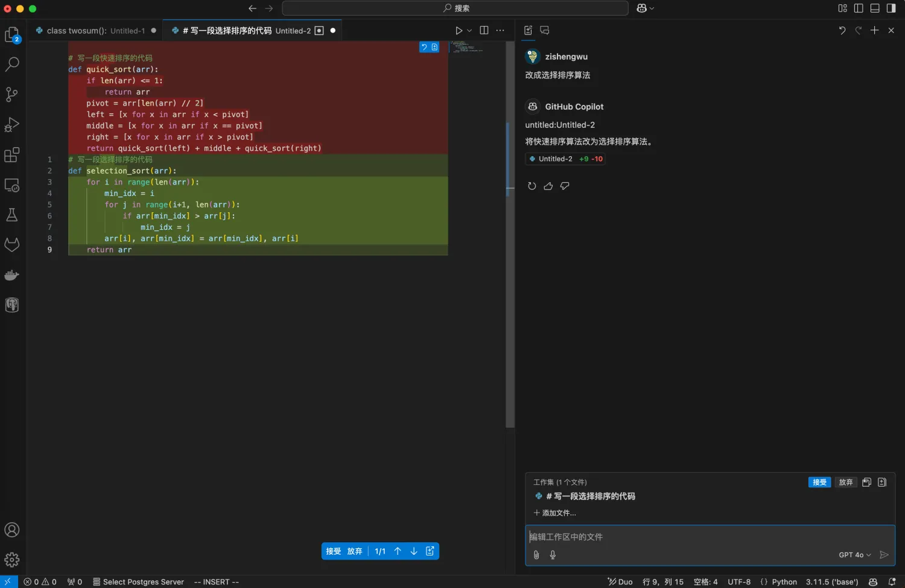Retry the Copilot response
This screenshot has height=588, width=905.
click(x=532, y=186)
